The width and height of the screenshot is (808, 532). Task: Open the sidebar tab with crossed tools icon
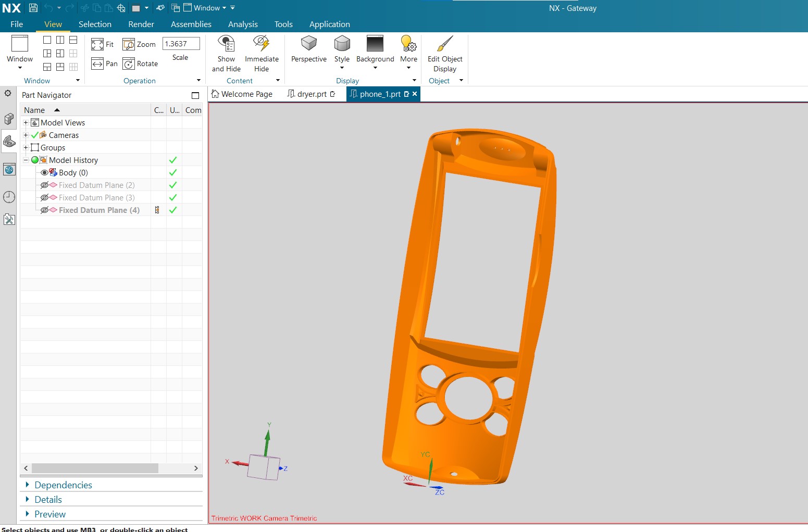coord(9,220)
